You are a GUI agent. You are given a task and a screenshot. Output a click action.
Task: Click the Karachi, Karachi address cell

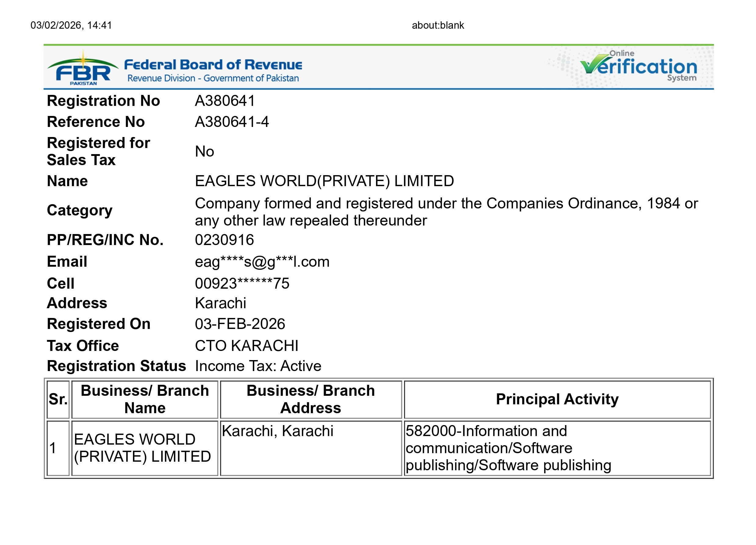pyautogui.click(x=278, y=431)
